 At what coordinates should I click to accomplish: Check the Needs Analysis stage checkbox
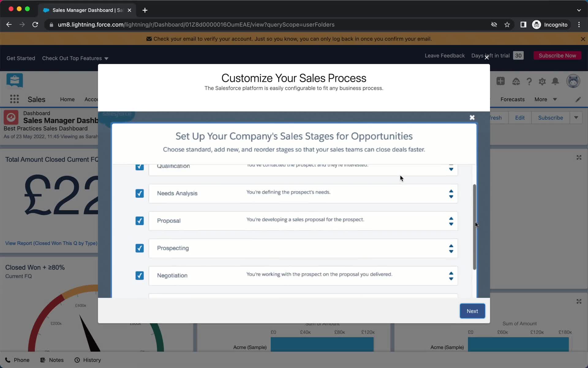pyautogui.click(x=139, y=193)
